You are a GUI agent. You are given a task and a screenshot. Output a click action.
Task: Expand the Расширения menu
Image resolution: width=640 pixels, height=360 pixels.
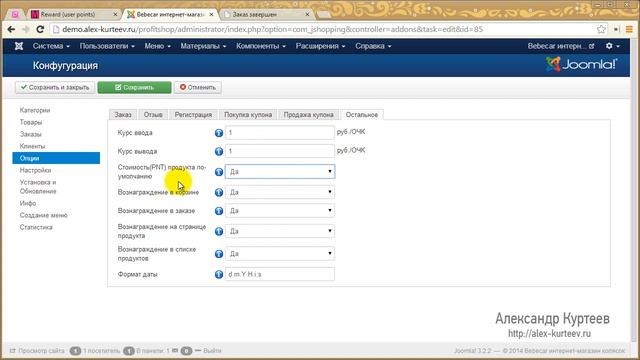click(320, 46)
